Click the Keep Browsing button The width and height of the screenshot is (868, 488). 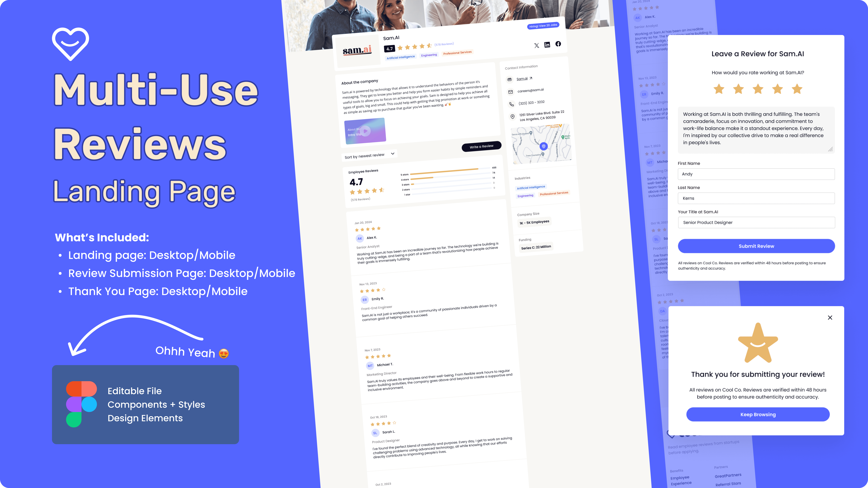coord(758,414)
